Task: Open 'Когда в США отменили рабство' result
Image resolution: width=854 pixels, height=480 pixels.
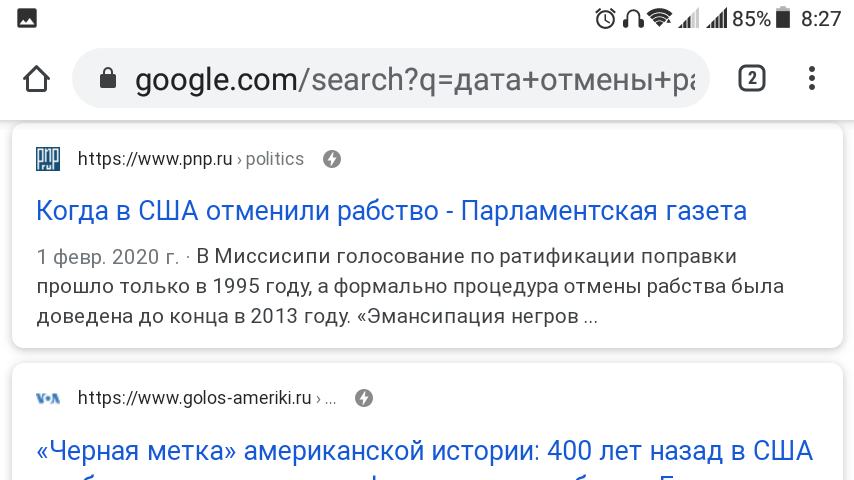Action: point(391,211)
